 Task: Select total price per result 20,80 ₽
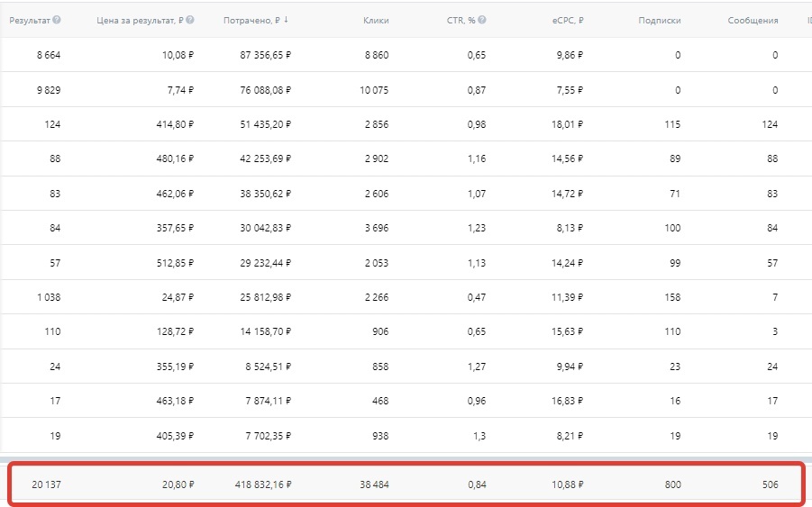(178, 484)
